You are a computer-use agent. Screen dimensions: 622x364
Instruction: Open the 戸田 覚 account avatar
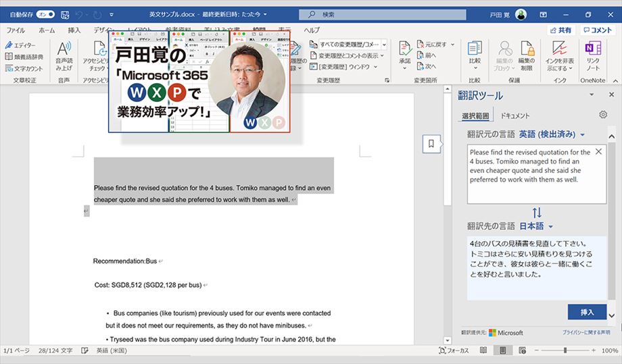521,15
